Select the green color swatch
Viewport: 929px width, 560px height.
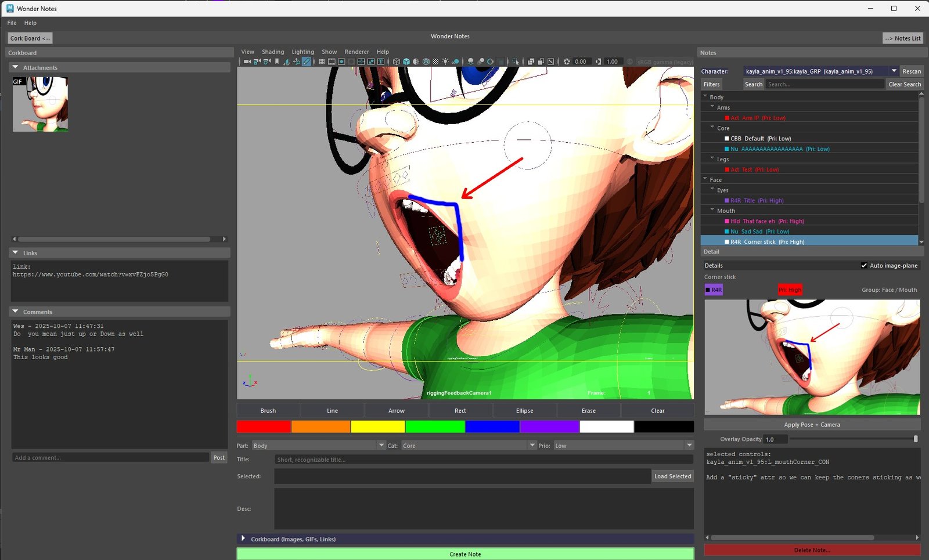click(x=435, y=427)
